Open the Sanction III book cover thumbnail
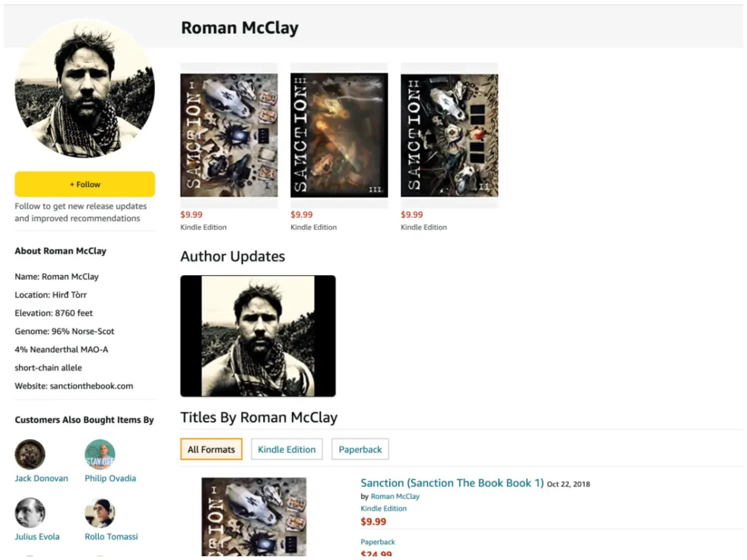The width and height of the screenshot is (747, 560). coord(339,135)
